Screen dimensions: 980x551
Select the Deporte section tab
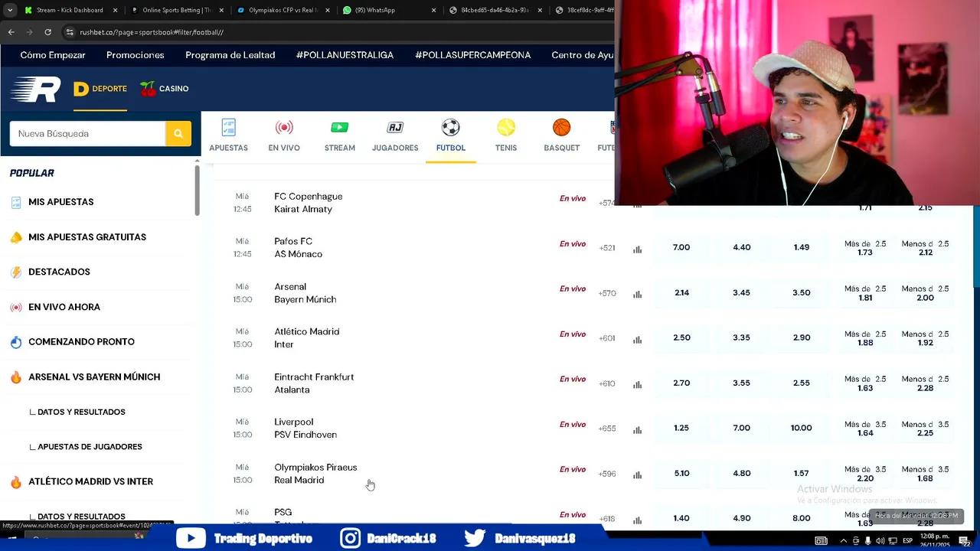[100, 89]
